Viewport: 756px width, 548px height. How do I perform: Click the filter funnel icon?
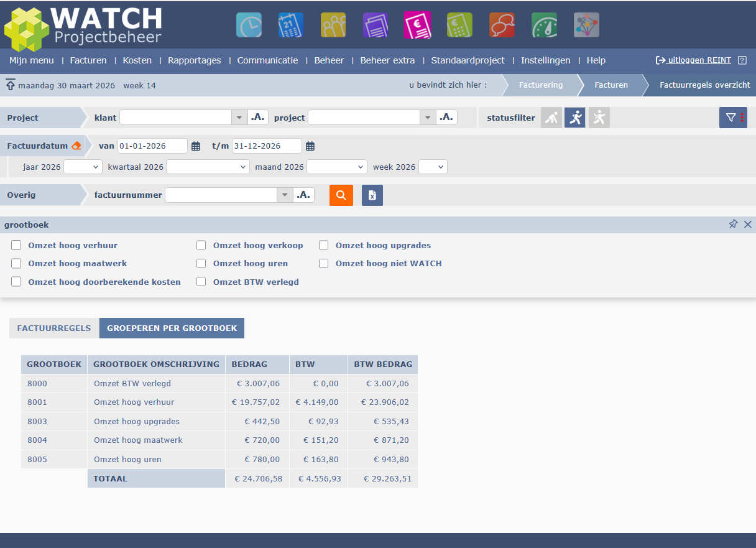[731, 118]
